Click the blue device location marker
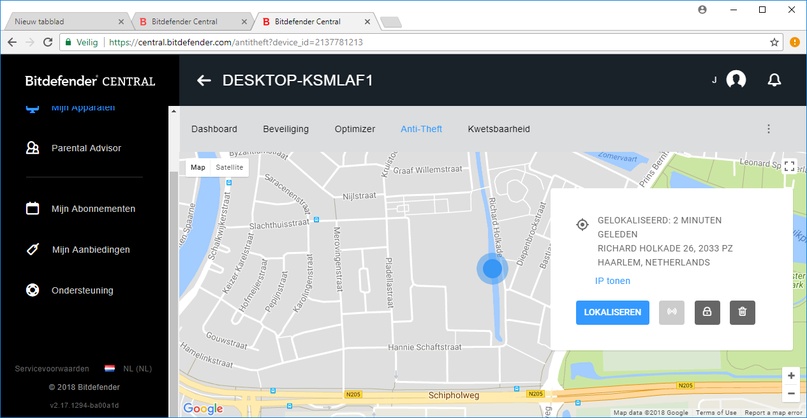 493,268
